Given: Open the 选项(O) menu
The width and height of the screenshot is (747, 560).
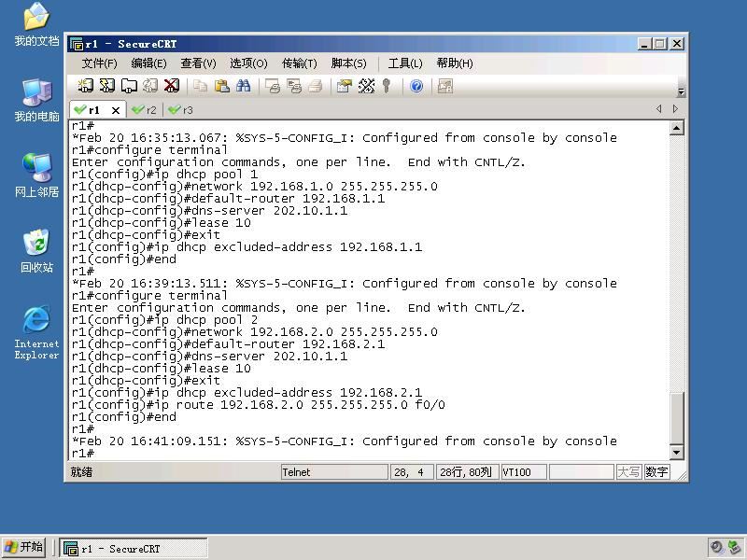Looking at the screenshot, I should tap(248, 63).
